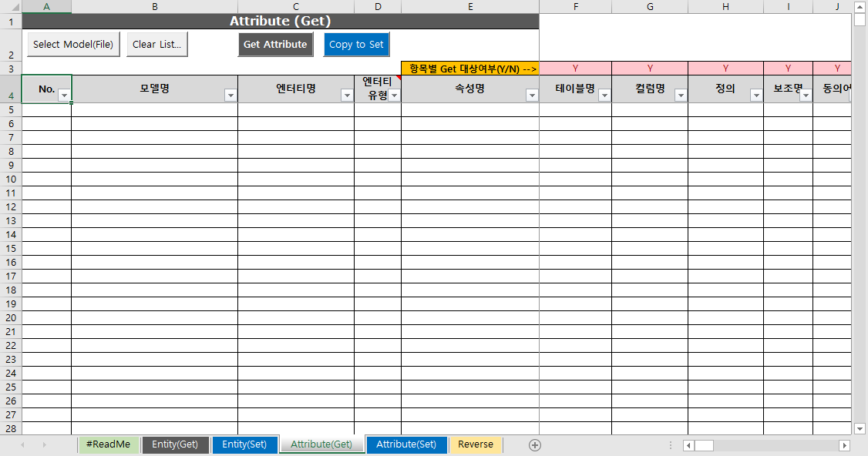Click the Select Model(File) button
Image resolution: width=868 pixels, height=456 pixels.
tap(72, 44)
